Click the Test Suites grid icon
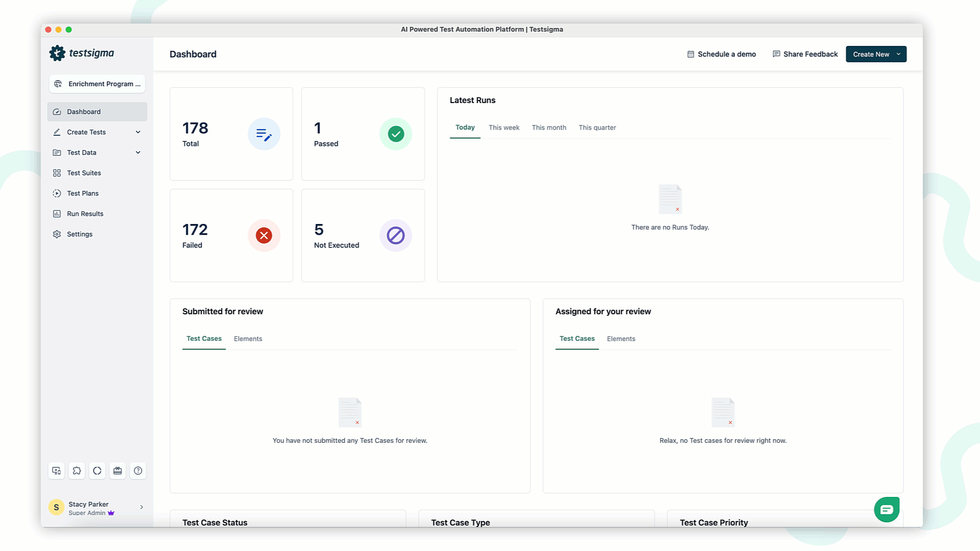 click(x=57, y=173)
